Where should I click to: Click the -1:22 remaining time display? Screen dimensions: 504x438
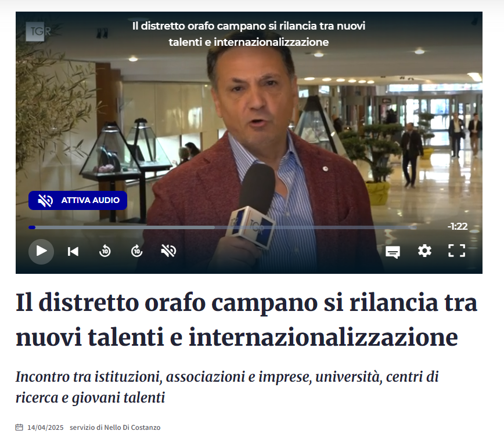pyautogui.click(x=457, y=226)
